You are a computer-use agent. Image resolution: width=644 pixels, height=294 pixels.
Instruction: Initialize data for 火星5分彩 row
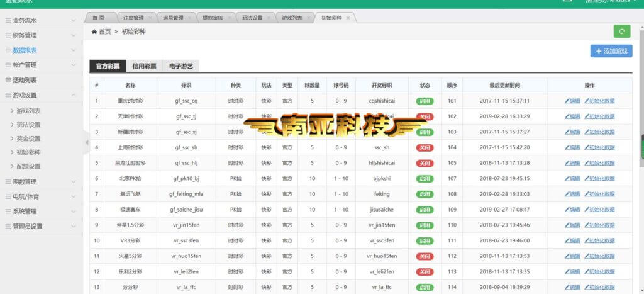coord(599,256)
